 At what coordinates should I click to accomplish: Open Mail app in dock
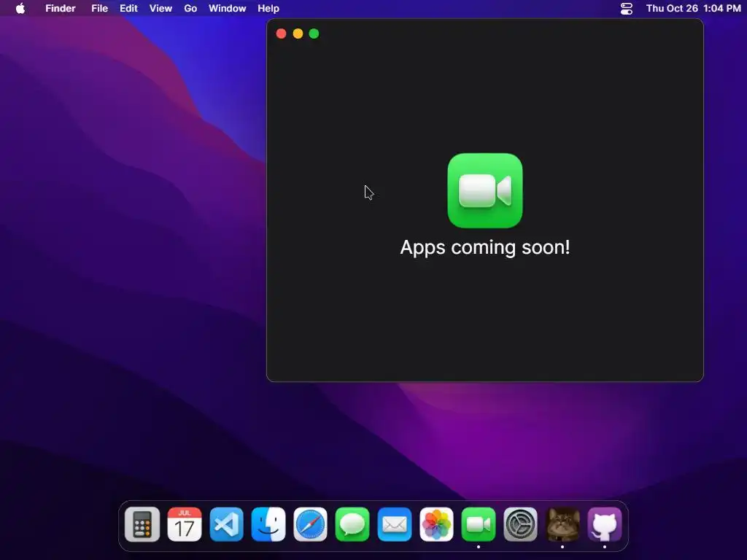tap(395, 524)
